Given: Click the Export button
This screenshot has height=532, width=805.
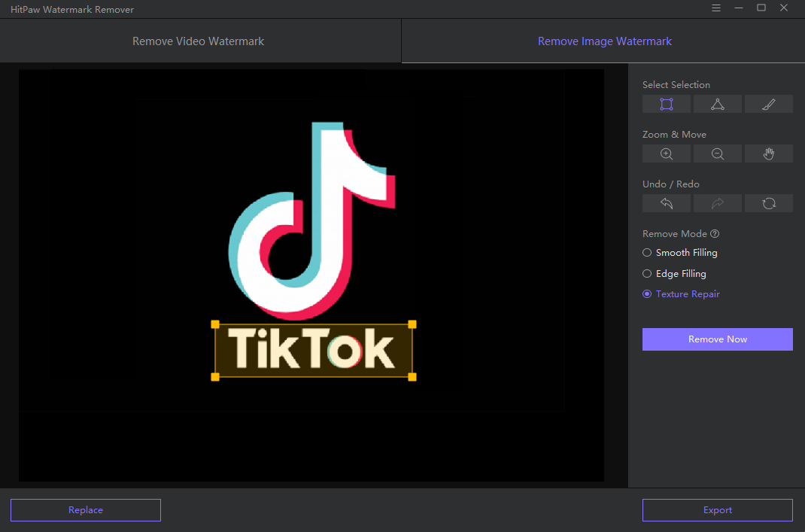Looking at the screenshot, I should pos(717,510).
